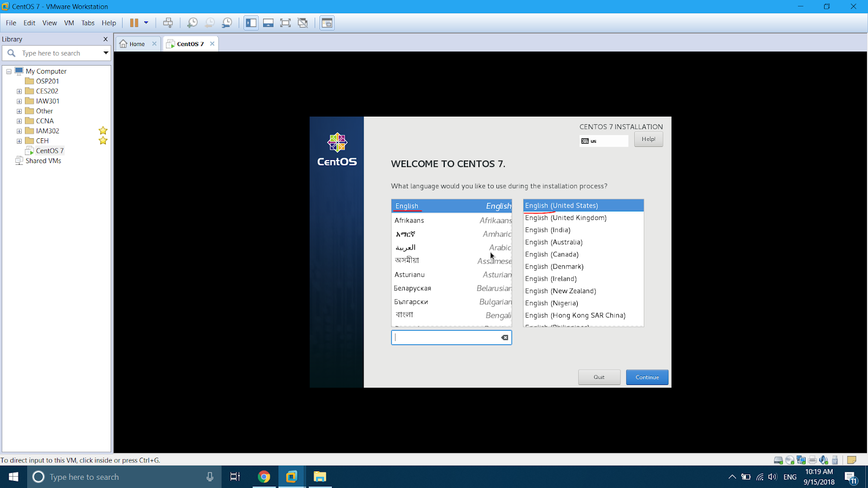Toggle favorite star on CEH
The image size is (868, 488).
(x=103, y=141)
